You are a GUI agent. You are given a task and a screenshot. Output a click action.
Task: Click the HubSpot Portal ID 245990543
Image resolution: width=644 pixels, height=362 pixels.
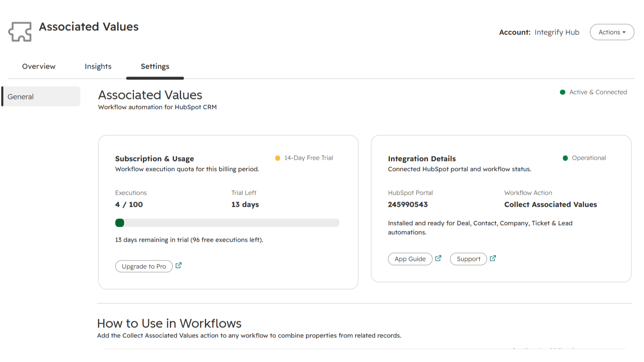408,205
